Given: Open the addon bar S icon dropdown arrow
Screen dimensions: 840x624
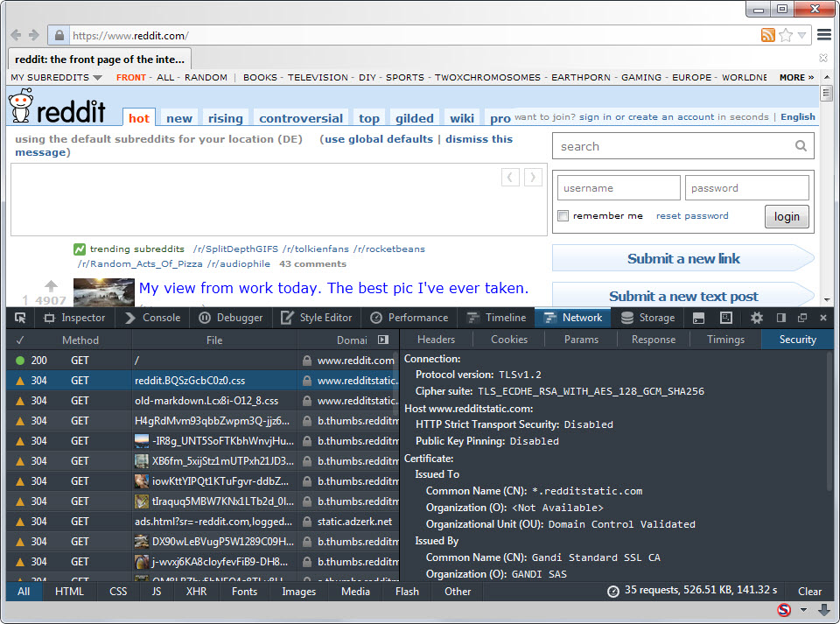Looking at the screenshot, I should [803, 609].
